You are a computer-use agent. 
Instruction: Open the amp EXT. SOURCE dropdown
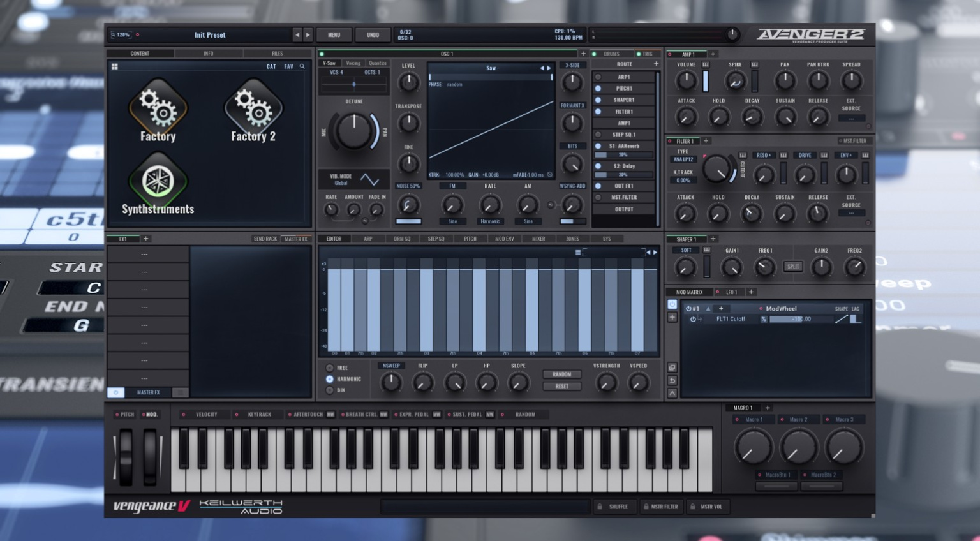(x=851, y=119)
